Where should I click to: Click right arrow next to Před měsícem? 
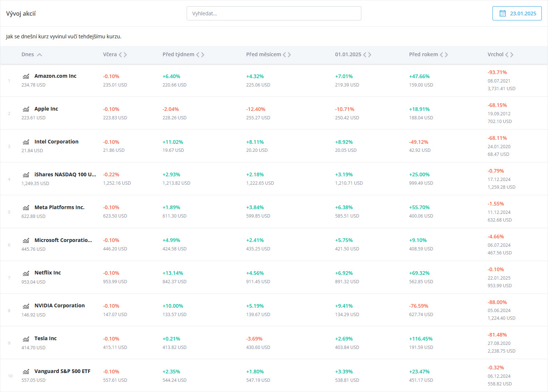289,55
